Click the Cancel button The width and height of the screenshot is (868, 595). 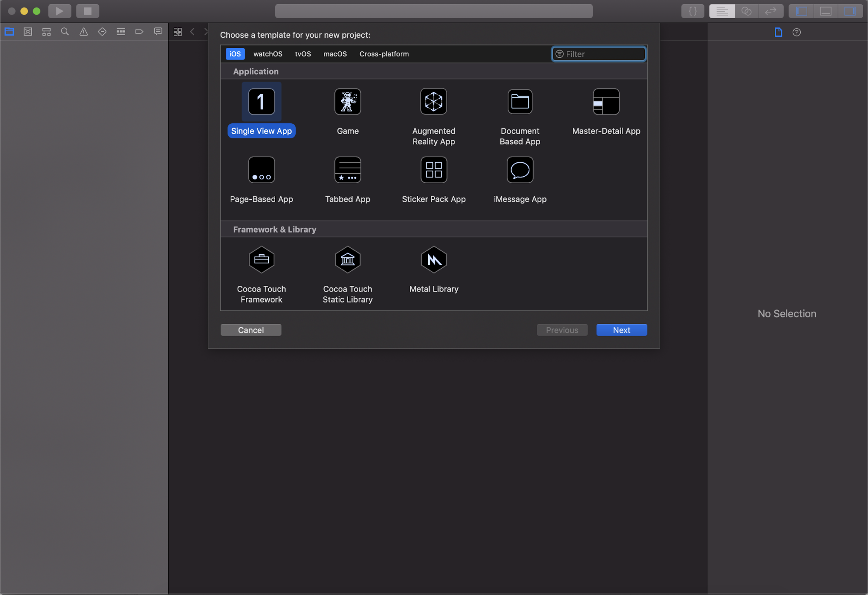(x=251, y=330)
